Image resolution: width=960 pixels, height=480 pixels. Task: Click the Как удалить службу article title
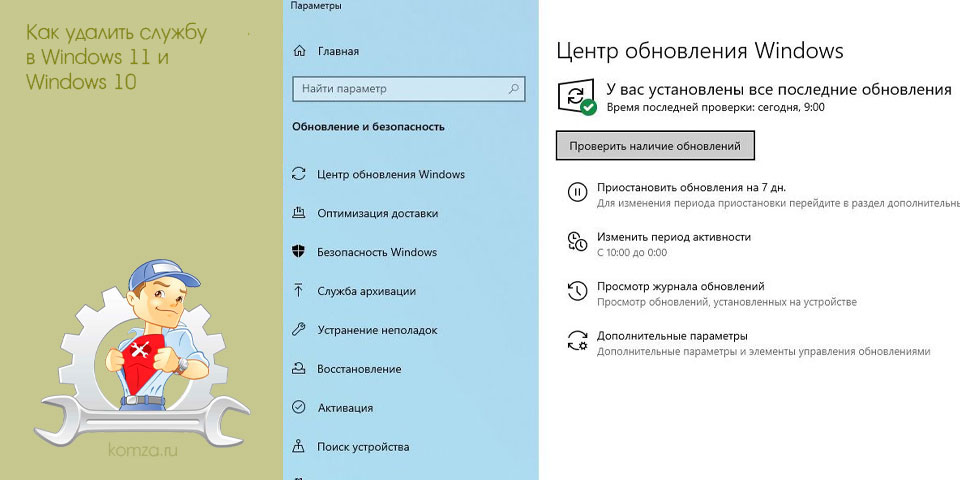point(116,57)
